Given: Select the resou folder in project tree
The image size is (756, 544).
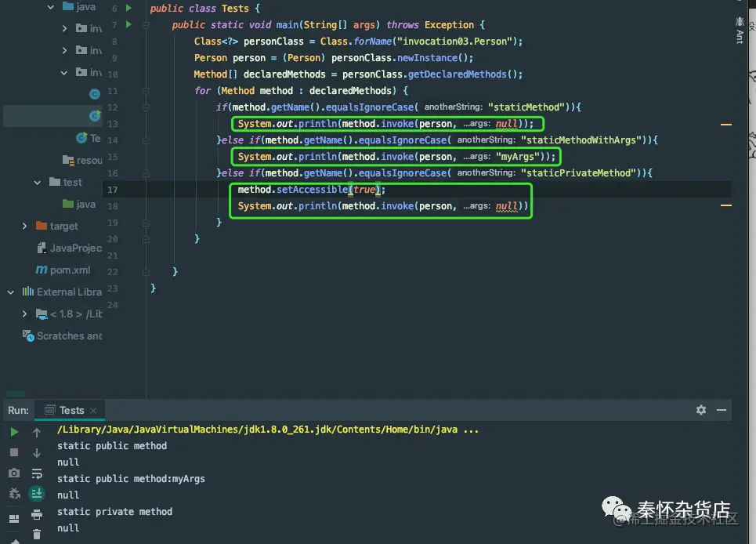Looking at the screenshot, I should [82, 160].
